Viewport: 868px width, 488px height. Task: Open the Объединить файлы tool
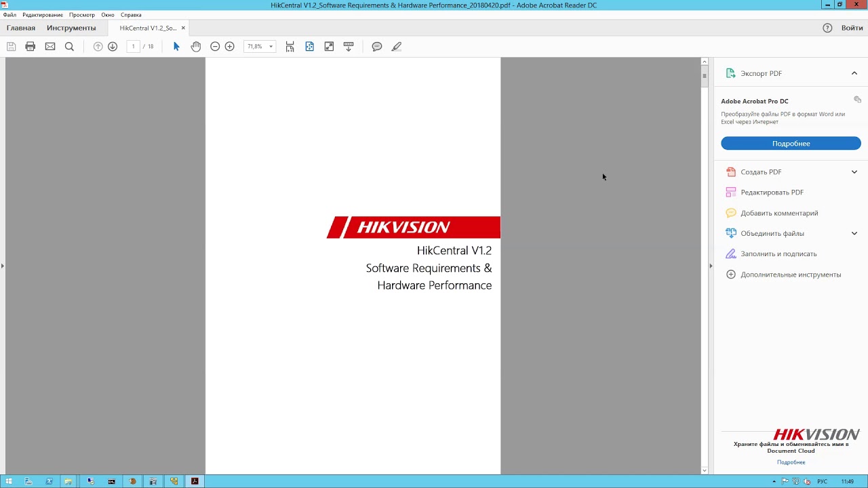[x=772, y=233]
